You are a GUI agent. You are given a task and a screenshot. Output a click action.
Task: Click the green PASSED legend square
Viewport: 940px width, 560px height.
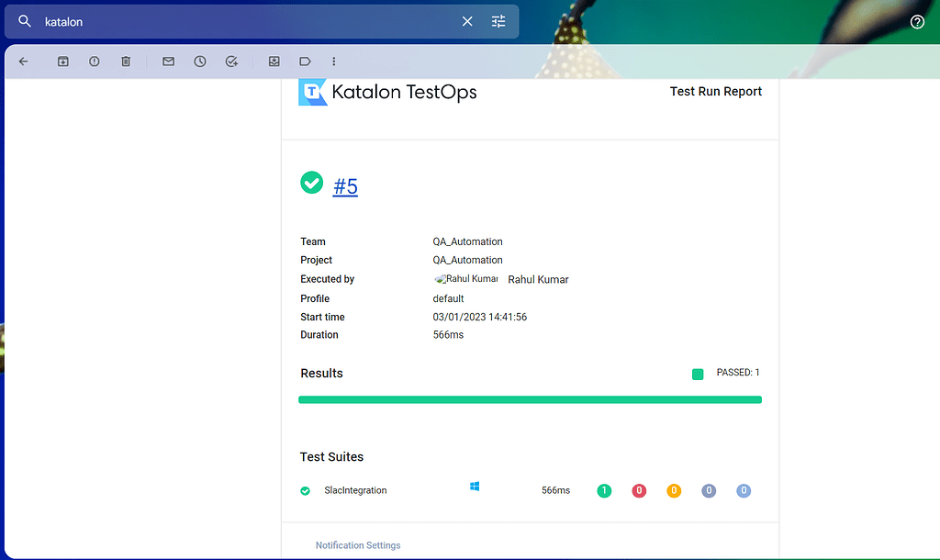pyautogui.click(x=698, y=375)
